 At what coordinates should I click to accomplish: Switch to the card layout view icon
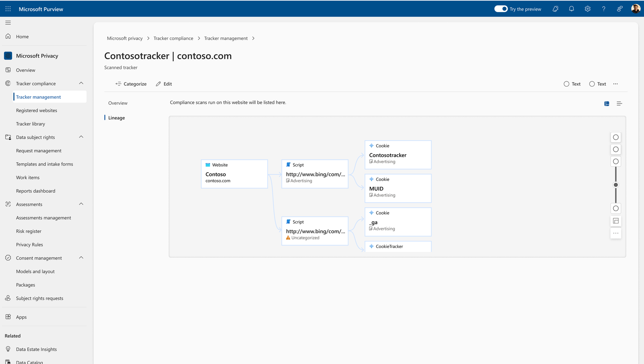click(x=607, y=103)
